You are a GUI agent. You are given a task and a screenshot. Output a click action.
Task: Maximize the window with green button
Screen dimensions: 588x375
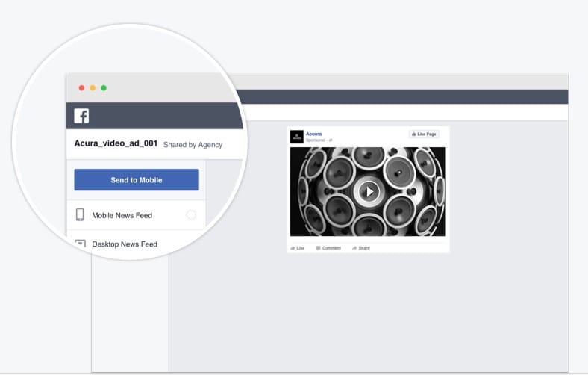tap(104, 88)
